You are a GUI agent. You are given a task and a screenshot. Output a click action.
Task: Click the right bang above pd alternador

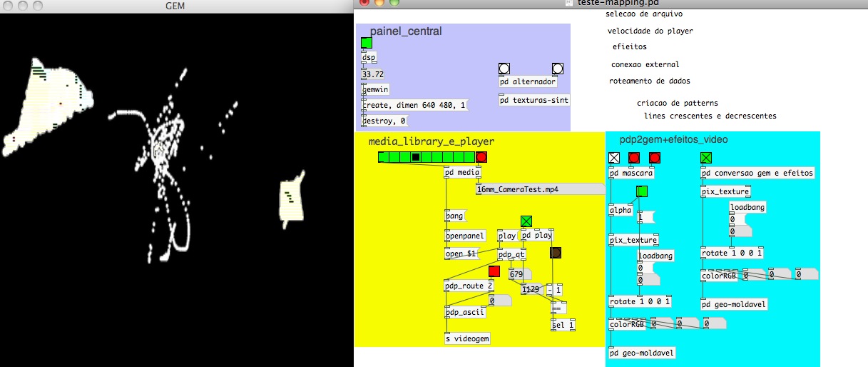point(557,69)
